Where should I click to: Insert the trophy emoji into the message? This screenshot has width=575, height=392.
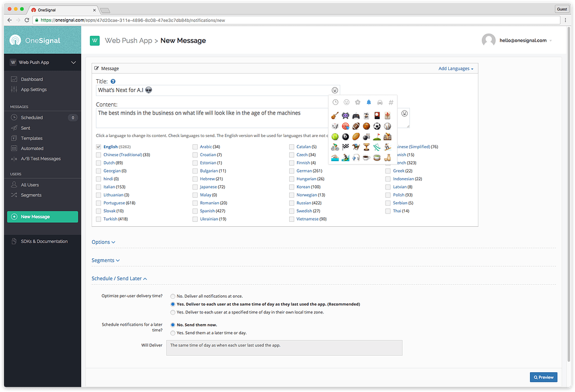[x=367, y=147]
